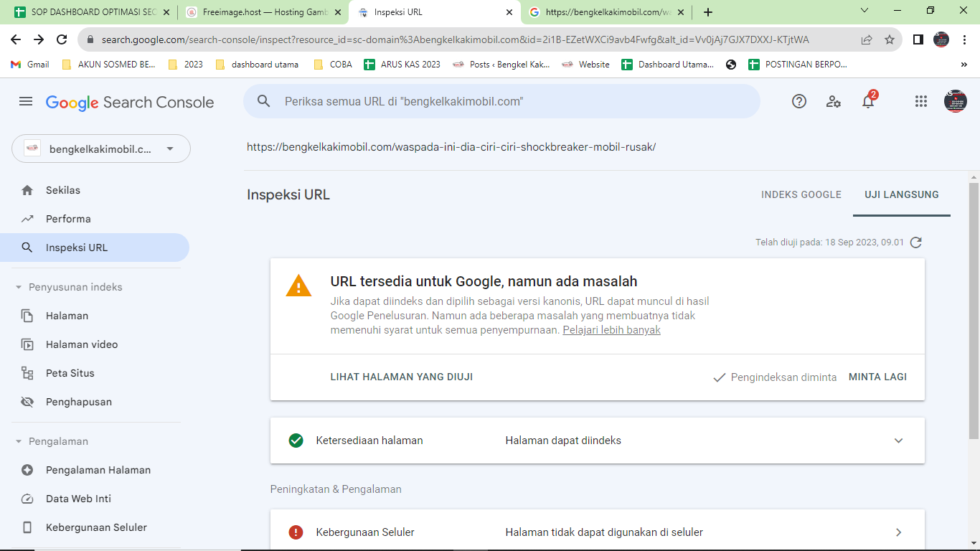Open Inspeksi URL in sidebar
980x551 pixels.
[x=95, y=248]
